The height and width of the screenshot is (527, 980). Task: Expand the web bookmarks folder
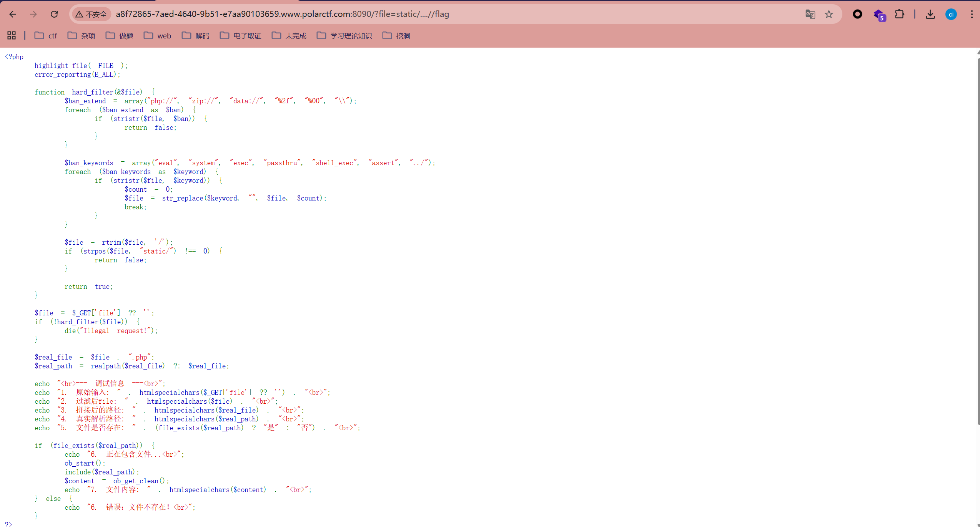pyautogui.click(x=157, y=35)
